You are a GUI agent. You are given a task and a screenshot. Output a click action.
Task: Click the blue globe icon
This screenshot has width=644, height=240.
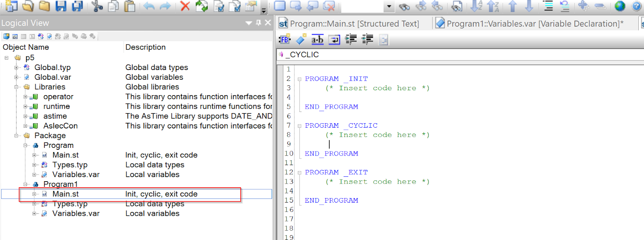[x=620, y=6]
